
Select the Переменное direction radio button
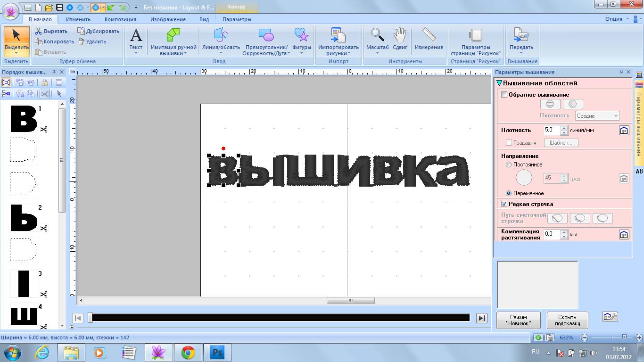508,193
